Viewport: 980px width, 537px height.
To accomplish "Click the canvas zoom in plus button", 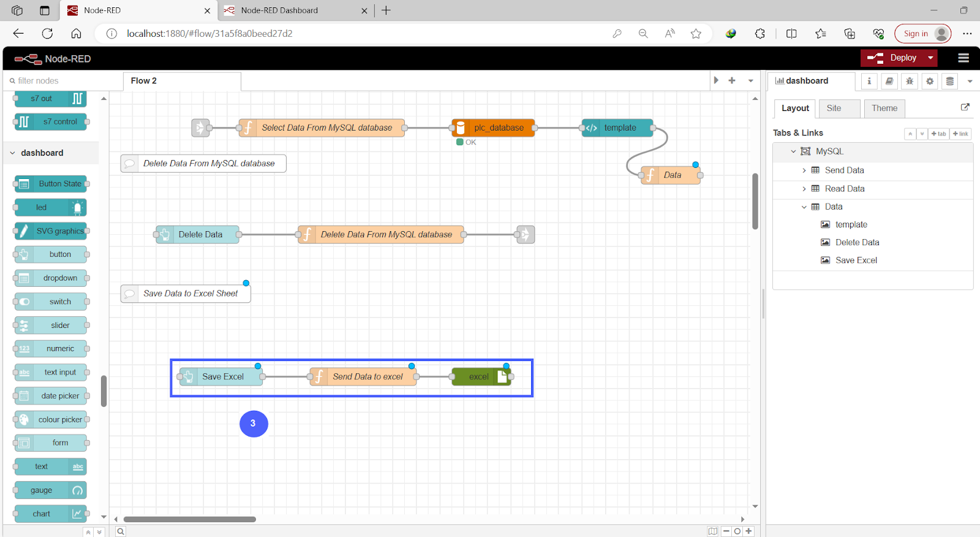I will [748, 531].
